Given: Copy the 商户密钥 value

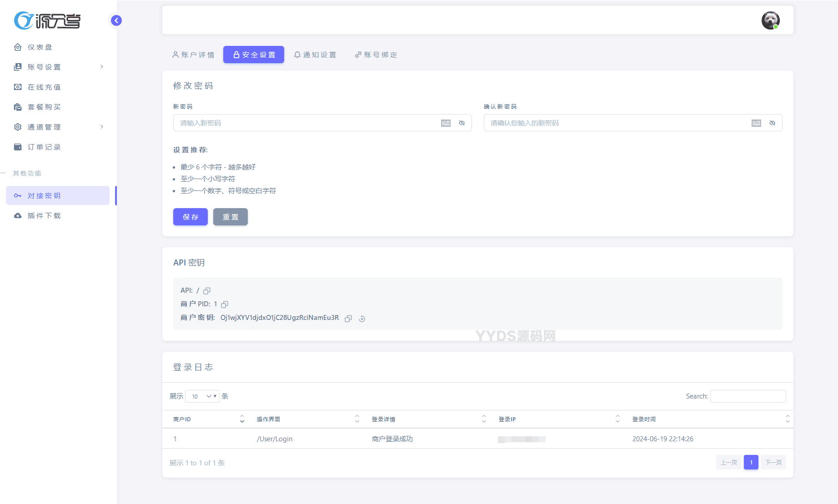Looking at the screenshot, I should (x=348, y=319).
